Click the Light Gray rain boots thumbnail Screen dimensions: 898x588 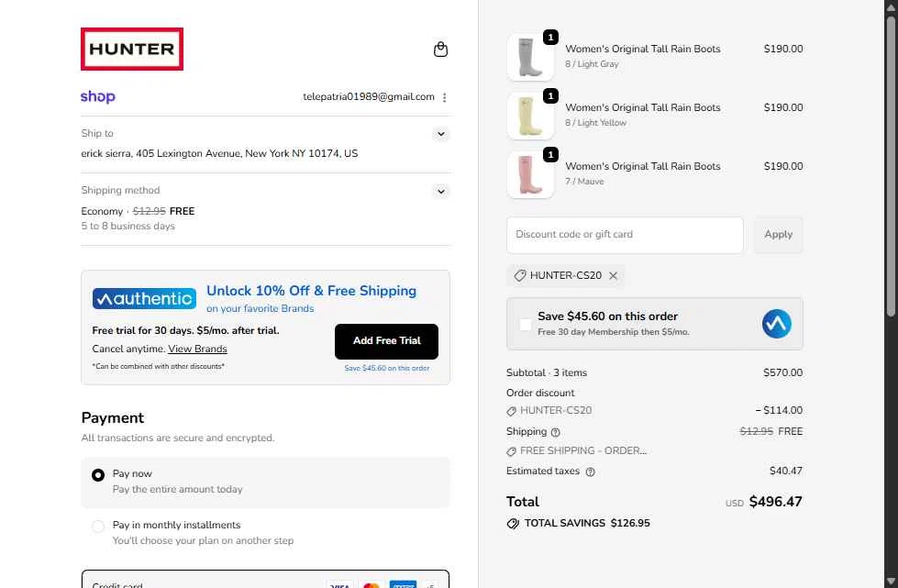coord(530,57)
